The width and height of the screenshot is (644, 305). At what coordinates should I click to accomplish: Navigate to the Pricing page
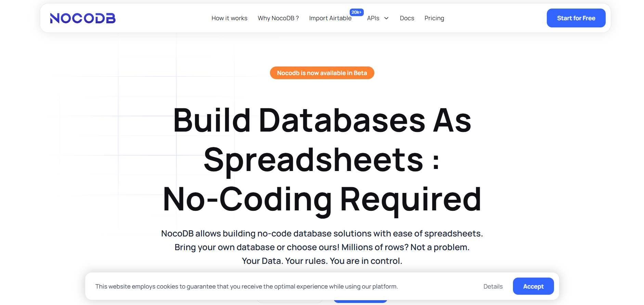(434, 18)
